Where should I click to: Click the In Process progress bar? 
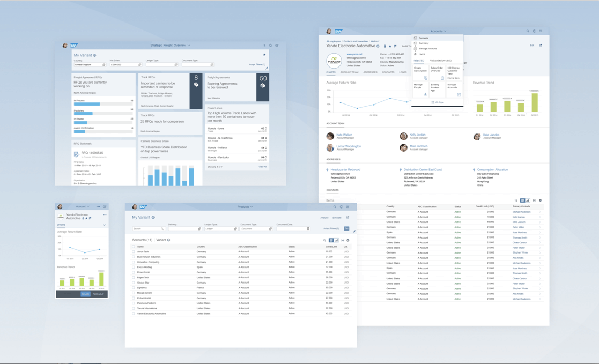pyautogui.click(x=103, y=104)
